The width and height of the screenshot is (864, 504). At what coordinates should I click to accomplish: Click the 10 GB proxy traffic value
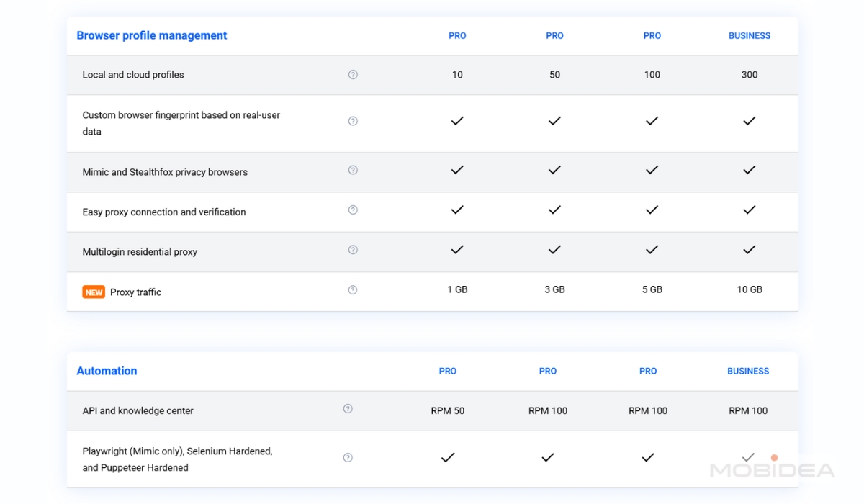coord(749,289)
